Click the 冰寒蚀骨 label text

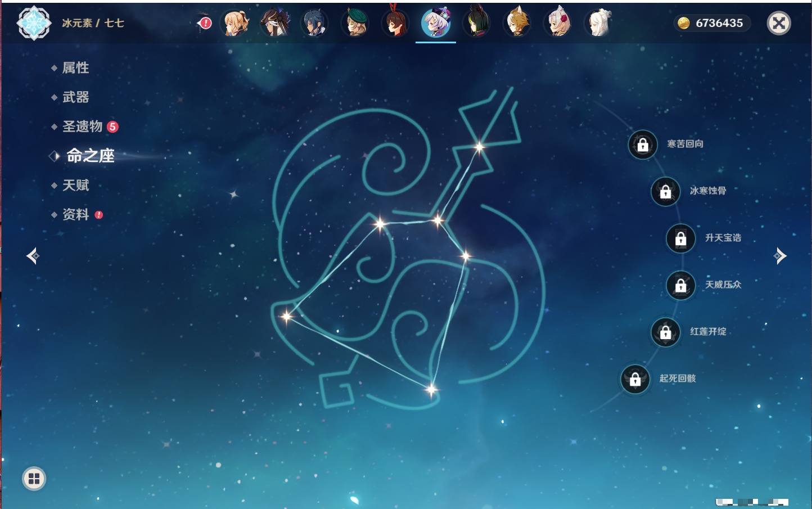tap(708, 191)
